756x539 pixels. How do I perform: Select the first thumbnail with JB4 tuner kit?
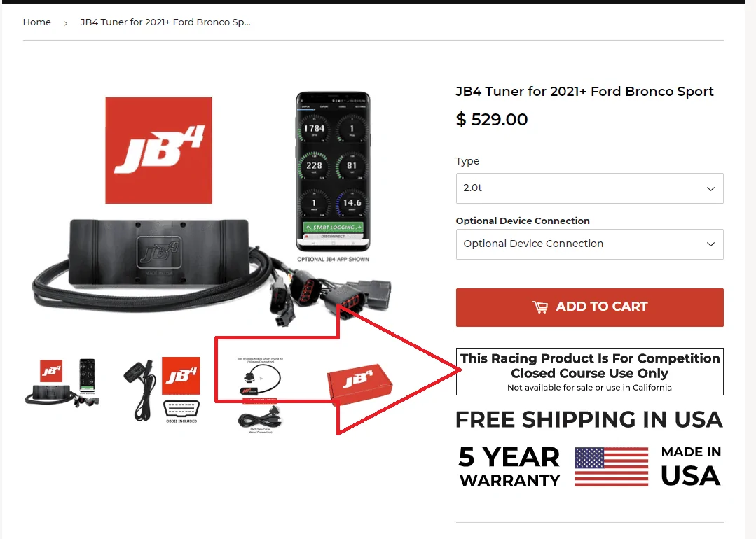click(x=62, y=384)
